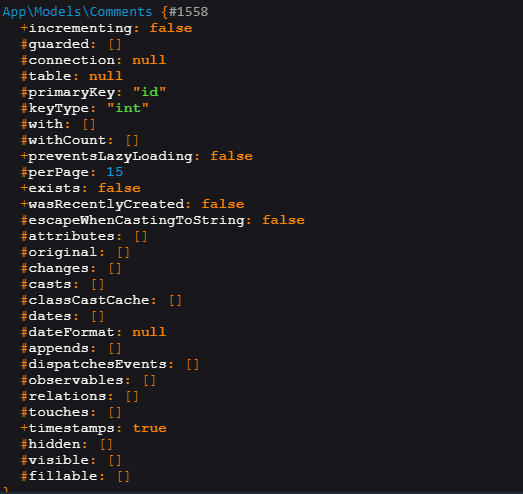Click false value of escapeWhenCastingToString
The height and width of the screenshot is (494, 523).
tap(283, 220)
